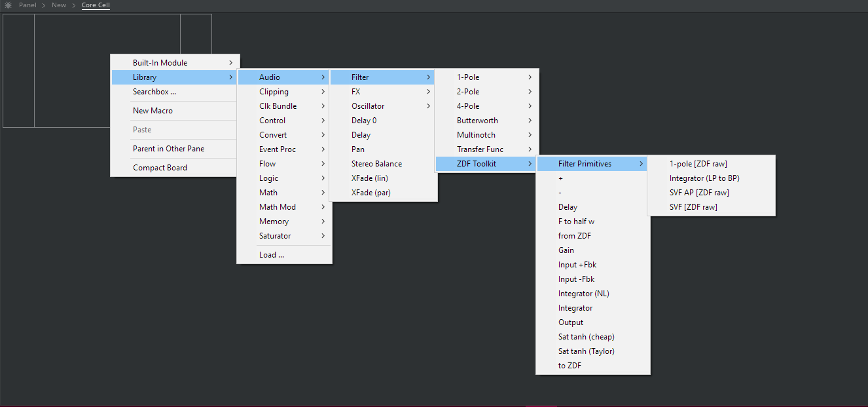868x407 pixels.
Task: Insert Input +Fbk module
Action: (x=593, y=265)
